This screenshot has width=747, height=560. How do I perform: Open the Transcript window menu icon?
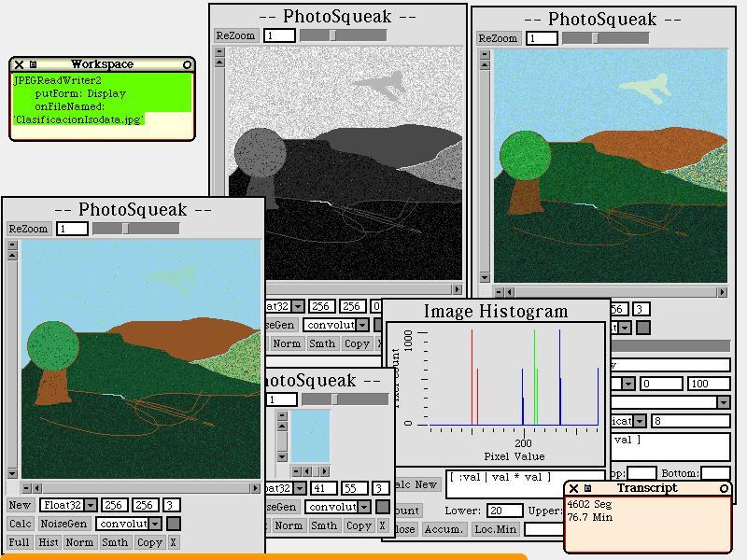point(588,488)
